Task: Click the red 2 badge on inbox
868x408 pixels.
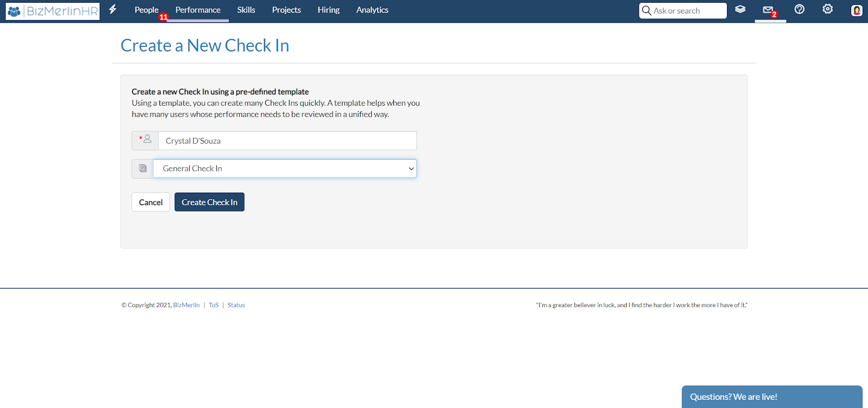Action: [774, 15]
